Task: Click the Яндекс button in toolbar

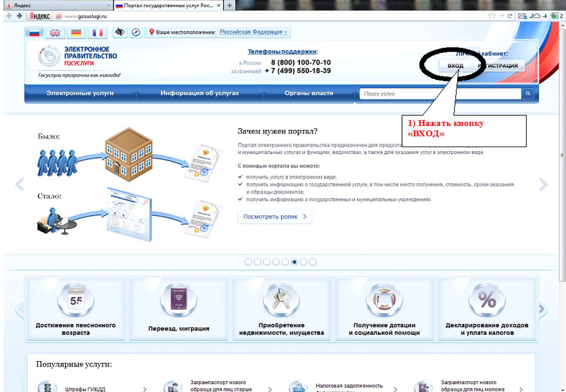Action: click(x=40, y=16)
